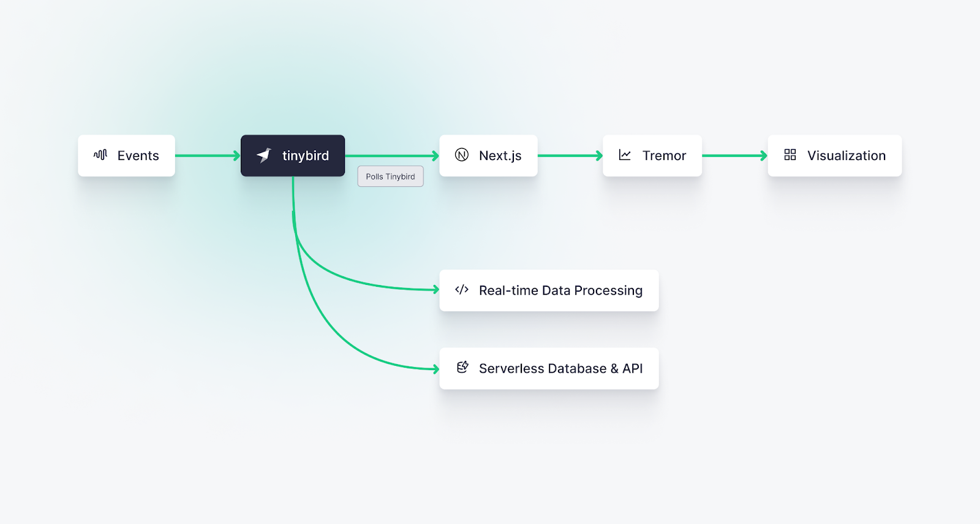Select the Real-time Data Processing text
The image size is (980, 524).
pyautogui.click(x=560, y=290)
